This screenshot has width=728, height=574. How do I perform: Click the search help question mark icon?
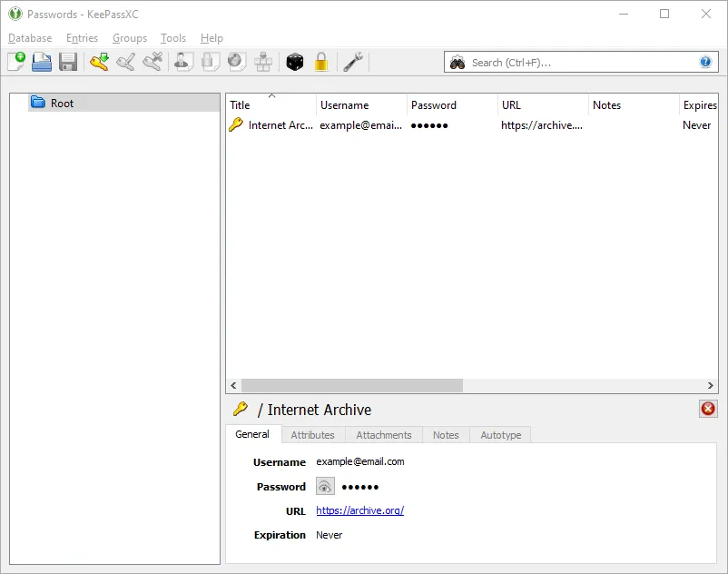[x=705, y=62]
